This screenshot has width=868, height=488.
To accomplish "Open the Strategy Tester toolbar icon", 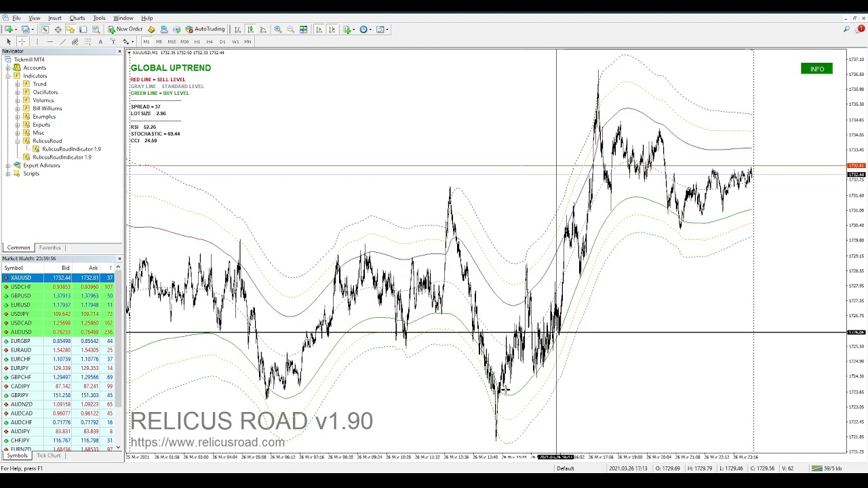I will click(96, 29).
